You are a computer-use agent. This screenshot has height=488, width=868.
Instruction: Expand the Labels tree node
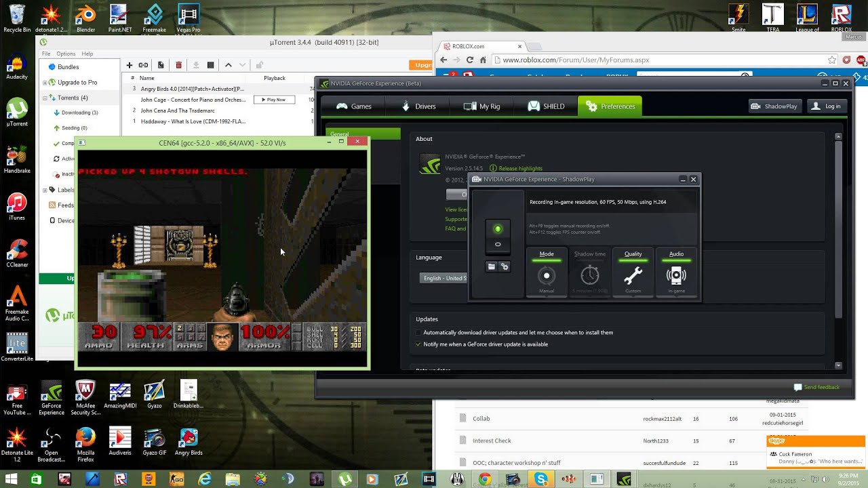45,190
